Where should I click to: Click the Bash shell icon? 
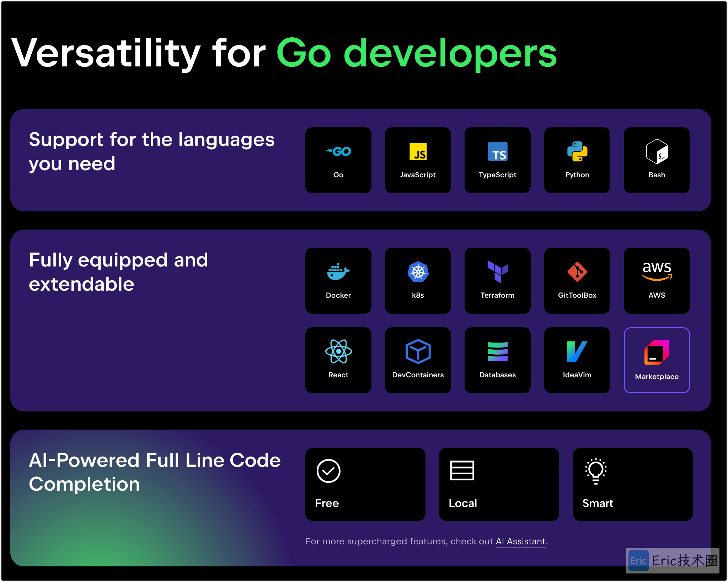coord(657,151)
